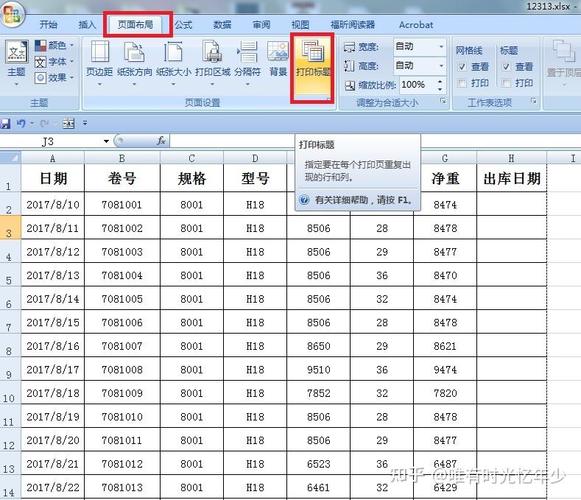The width and height of the screenshot is (581, 500).
Task: Increase the 缩放比例 scale spinner
Action: point(440,82)
